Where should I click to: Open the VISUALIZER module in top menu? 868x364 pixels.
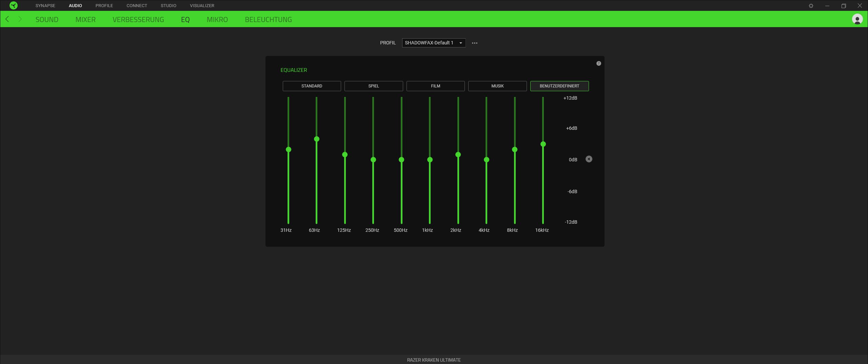[202, 6]
